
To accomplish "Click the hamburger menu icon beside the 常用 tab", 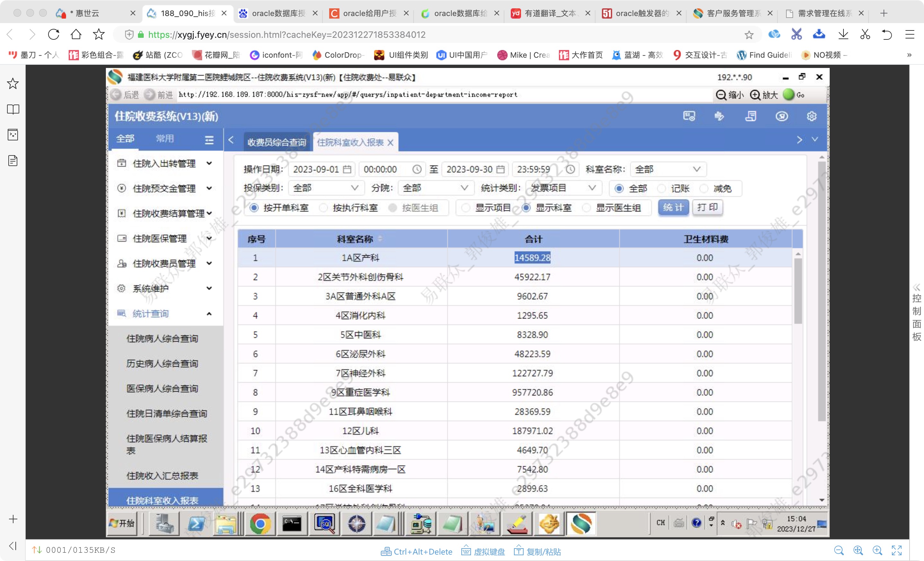I will point(209,140).
